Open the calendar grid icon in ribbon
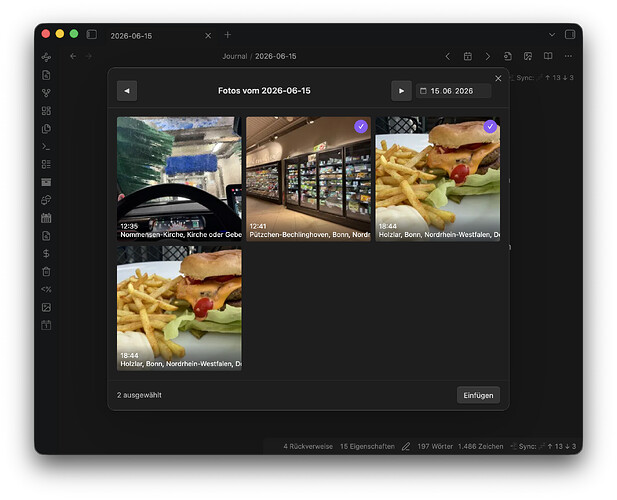This screenshot has height=500, width=617. [x=46, y=218]
